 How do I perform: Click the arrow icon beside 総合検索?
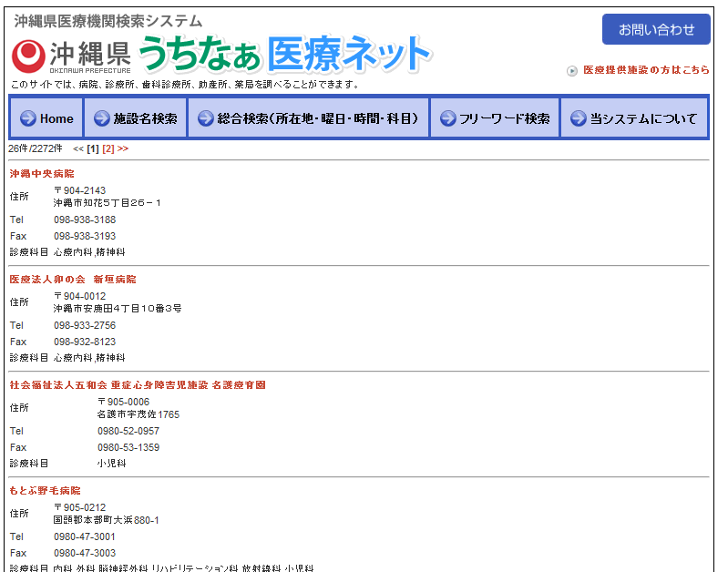206,118
